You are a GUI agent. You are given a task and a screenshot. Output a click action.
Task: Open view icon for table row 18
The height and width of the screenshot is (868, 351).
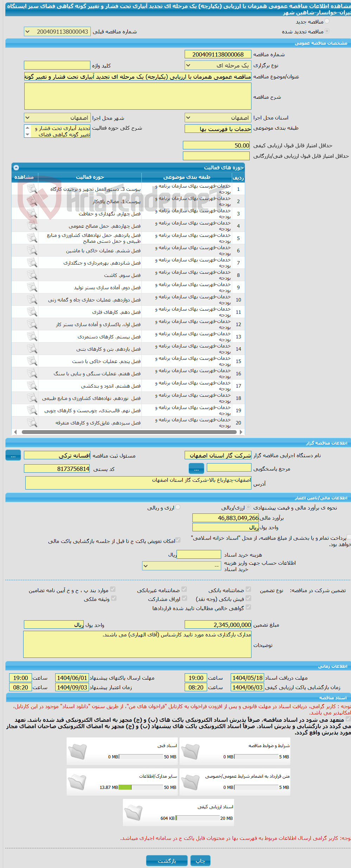[32, 398]
